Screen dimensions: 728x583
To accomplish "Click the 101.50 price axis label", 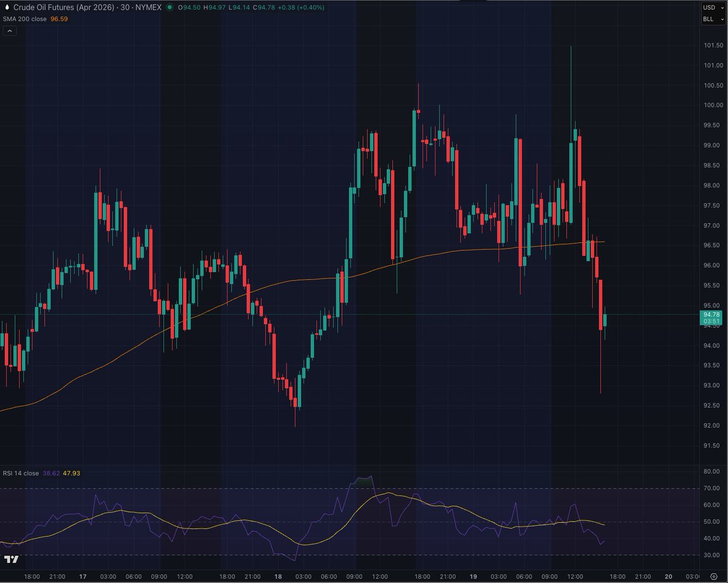I will coord(713,46).
